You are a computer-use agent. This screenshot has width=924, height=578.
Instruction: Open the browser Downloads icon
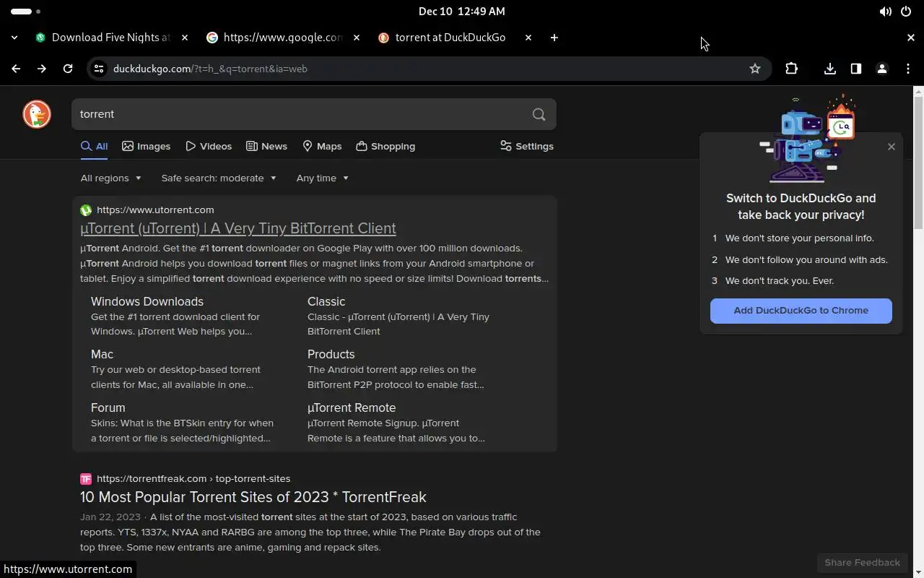tap(830, 69)
